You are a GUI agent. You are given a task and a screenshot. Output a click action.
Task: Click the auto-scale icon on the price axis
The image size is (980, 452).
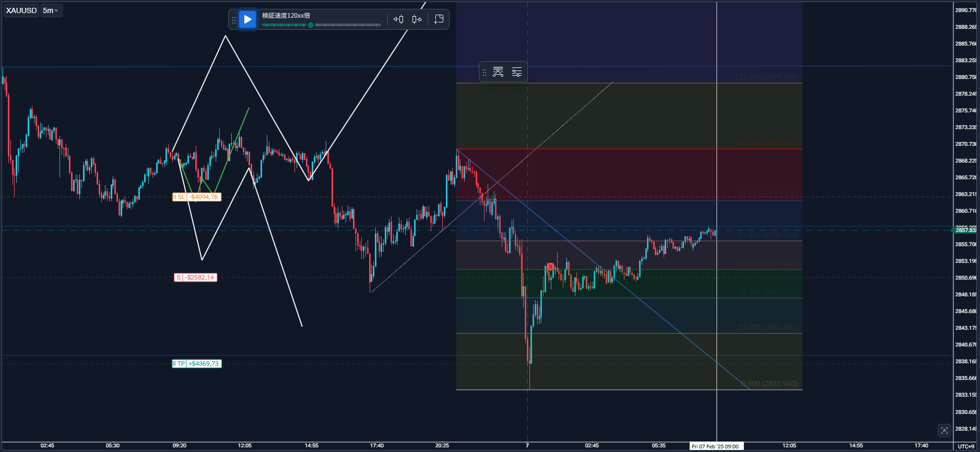(x=944, y=431)
